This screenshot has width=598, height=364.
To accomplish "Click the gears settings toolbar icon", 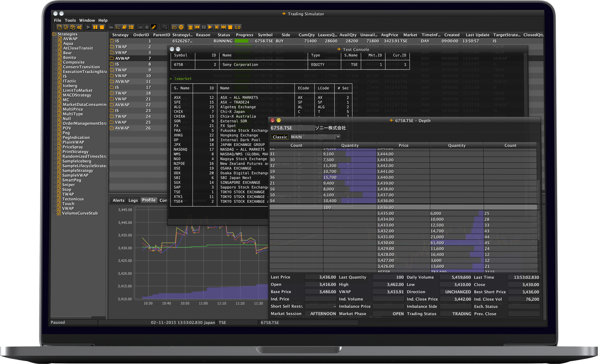I will point(79,27).
